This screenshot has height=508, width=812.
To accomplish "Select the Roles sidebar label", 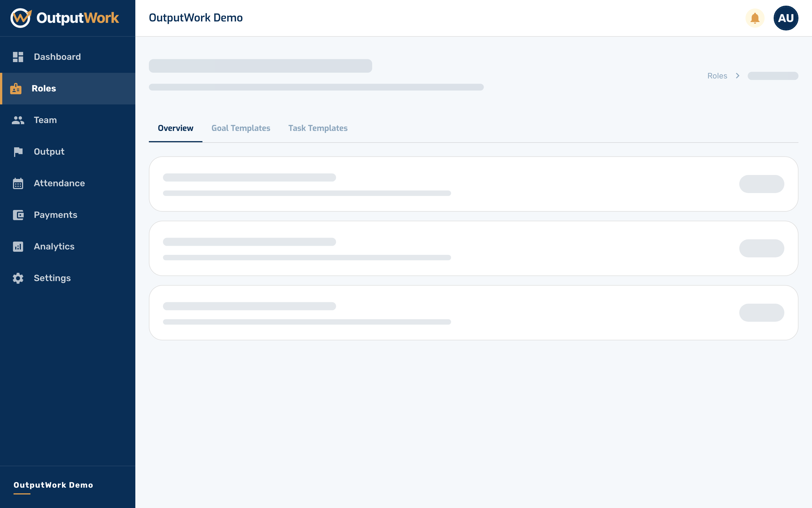I will [x=44, y=89].
